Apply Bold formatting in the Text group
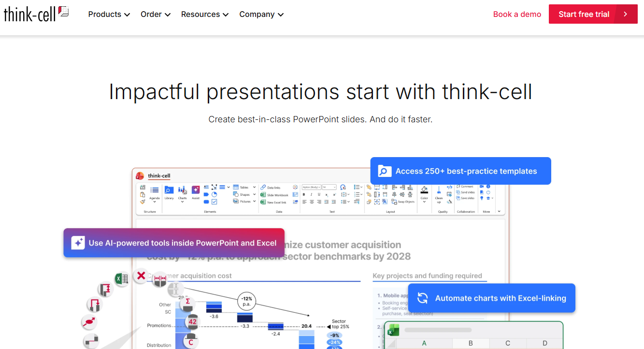644x349 pixels. 304,194
